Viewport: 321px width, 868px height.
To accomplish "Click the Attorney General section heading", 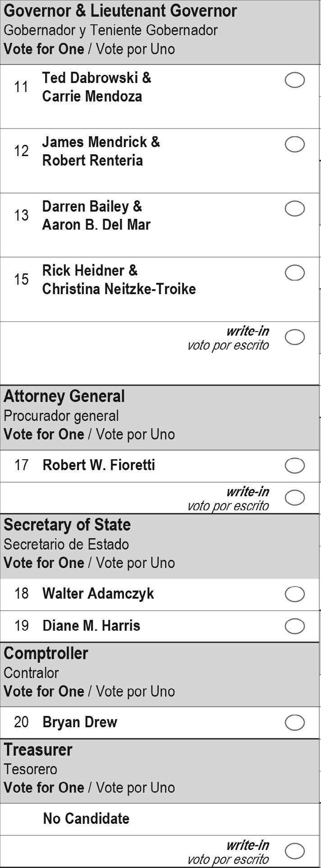I will coord(64,396).
